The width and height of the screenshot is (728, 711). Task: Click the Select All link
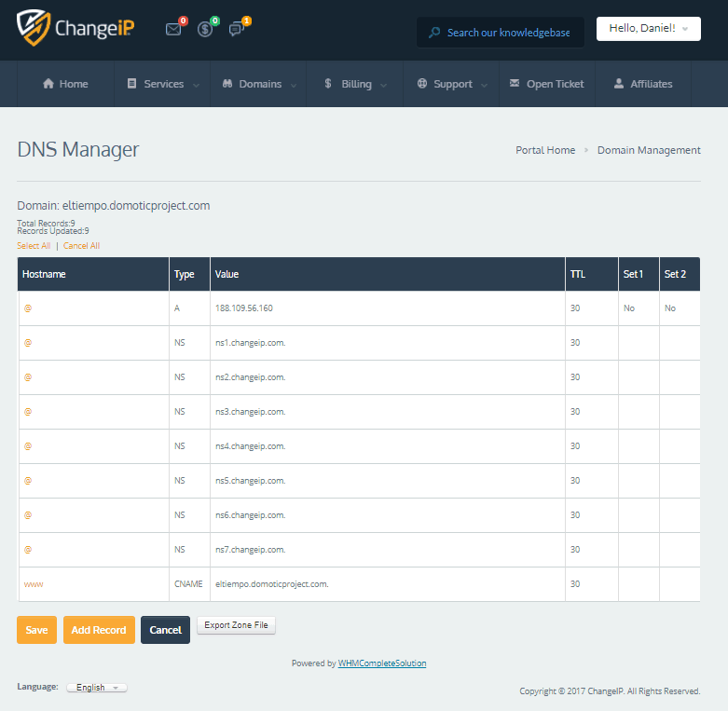click(34, 245)
